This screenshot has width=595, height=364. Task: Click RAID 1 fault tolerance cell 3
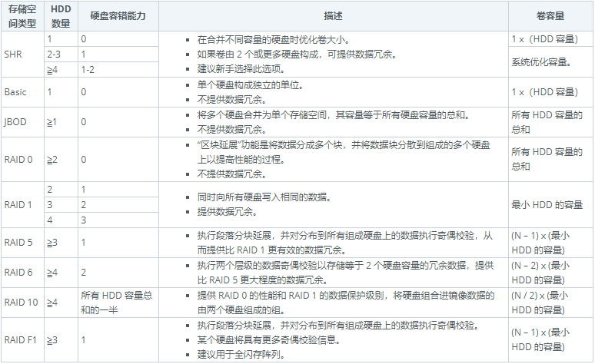pos(118,220)
